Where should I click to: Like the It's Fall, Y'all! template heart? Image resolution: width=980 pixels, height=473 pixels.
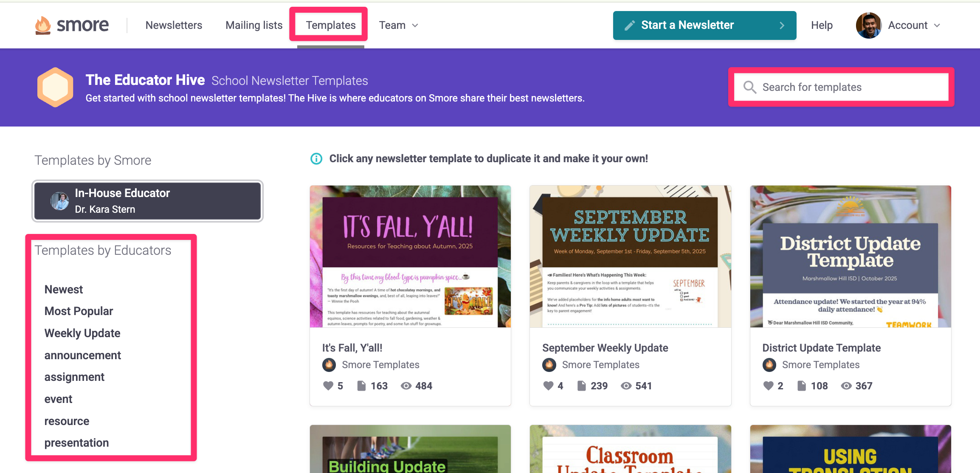point(328,386)
